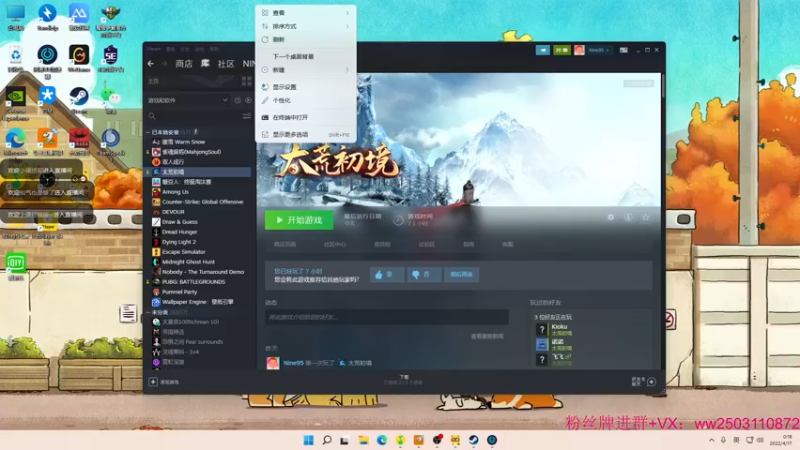
Task: Click the thumbs-up recommend button
Action: coord(387,274)
